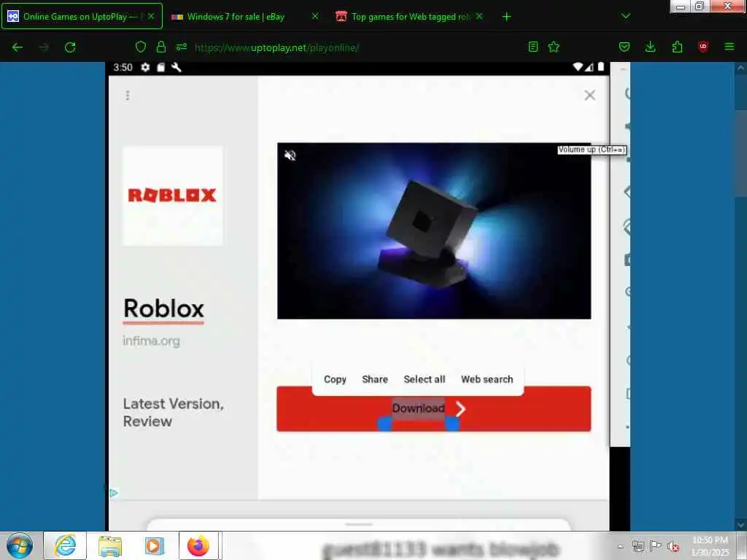Choose Web search in the selection menu
The image size is (747, 560).
pos(487,379)
